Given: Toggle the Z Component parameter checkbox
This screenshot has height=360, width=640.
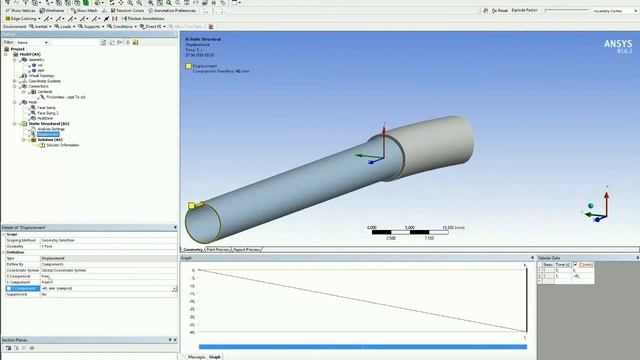Looking at the screenshot, I should (x=9, y=289).
